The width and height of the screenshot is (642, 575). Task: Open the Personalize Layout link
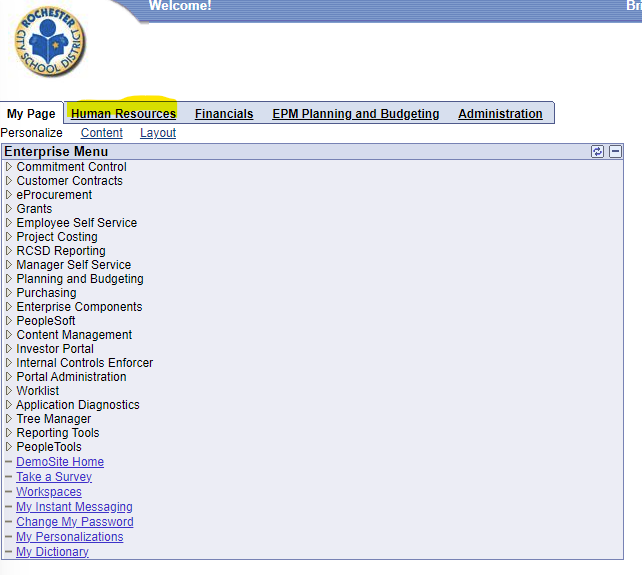(x=158, y=133)
